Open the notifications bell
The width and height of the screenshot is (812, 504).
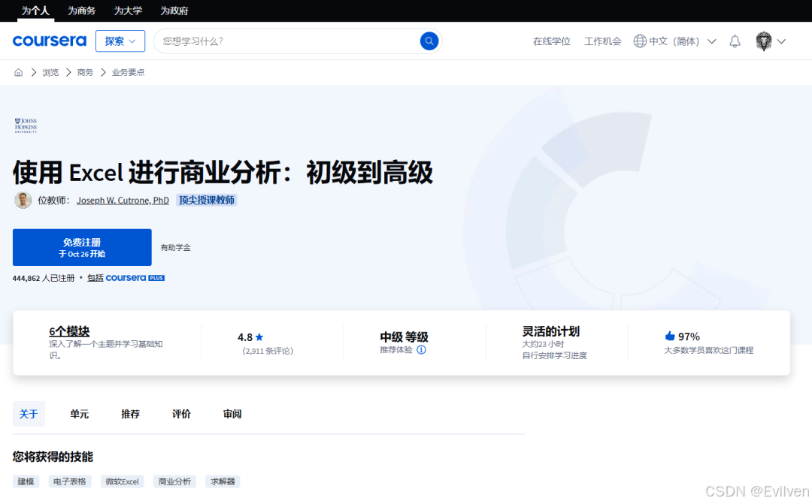click(x=735, y=41)
